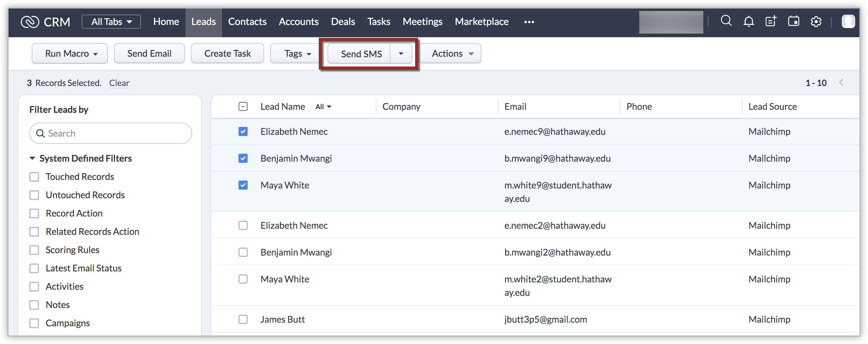The height and width of the screenshot is (344, 868).
Task: Switch to the Contacts tab
Action: pyautogui.click(x=247, y=22)
